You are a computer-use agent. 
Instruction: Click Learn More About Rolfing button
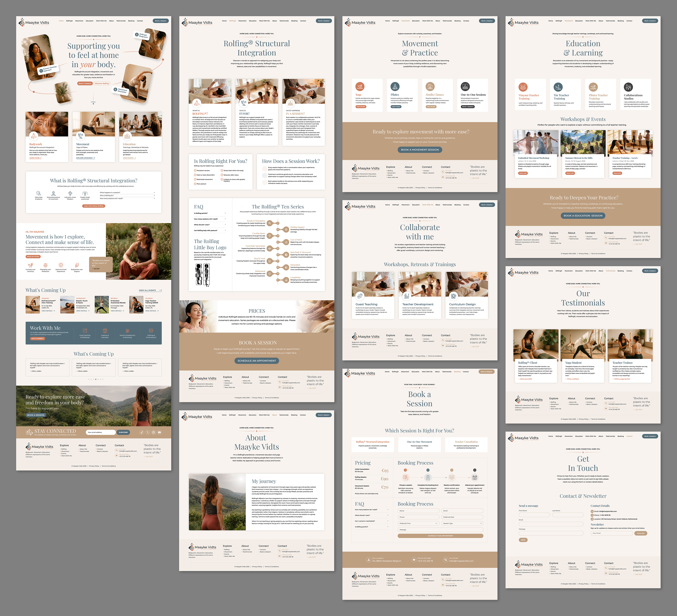click(93, 206)
